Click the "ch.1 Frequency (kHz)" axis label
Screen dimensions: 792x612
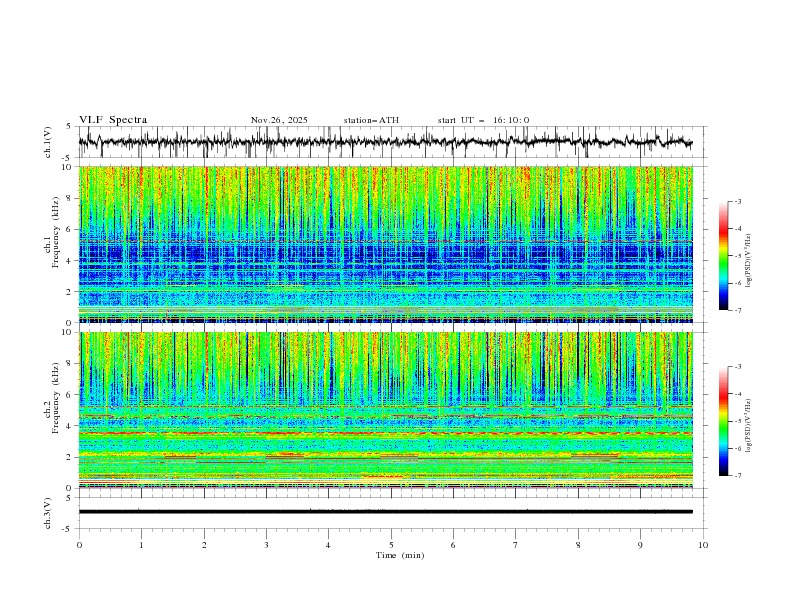pos(52,230)
